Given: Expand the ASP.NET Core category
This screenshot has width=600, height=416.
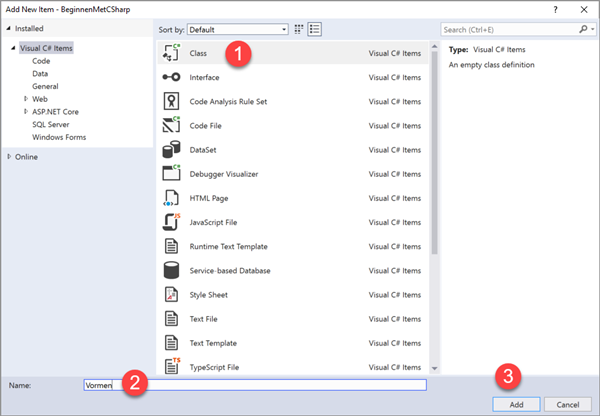Looking at the screenshot, I should [26, 111].
